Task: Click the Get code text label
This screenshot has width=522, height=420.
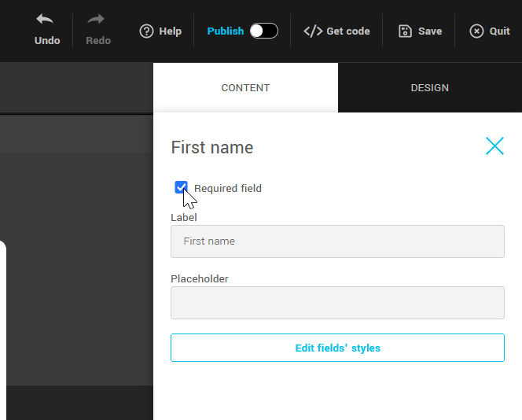Action: (348, 31)
